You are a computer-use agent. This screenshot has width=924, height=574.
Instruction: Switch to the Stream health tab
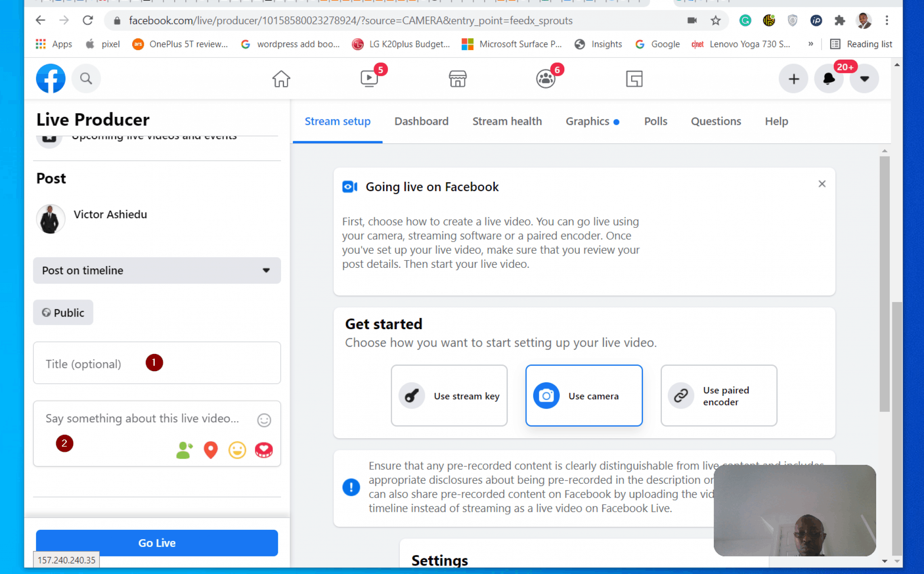[x=507, y=121]
